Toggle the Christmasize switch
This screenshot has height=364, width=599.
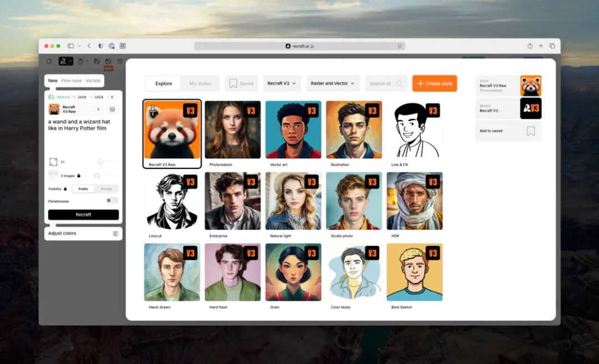click(x=111, y=201)
